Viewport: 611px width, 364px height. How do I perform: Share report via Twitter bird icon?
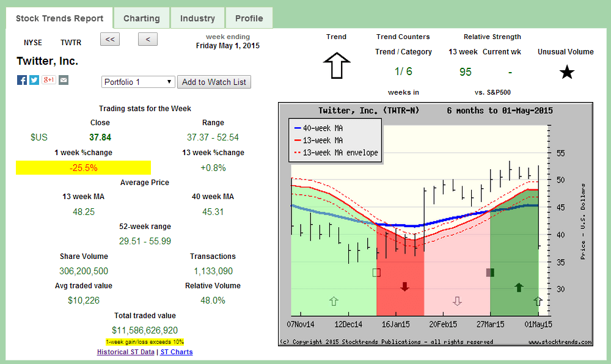click(x=34, y=80)
